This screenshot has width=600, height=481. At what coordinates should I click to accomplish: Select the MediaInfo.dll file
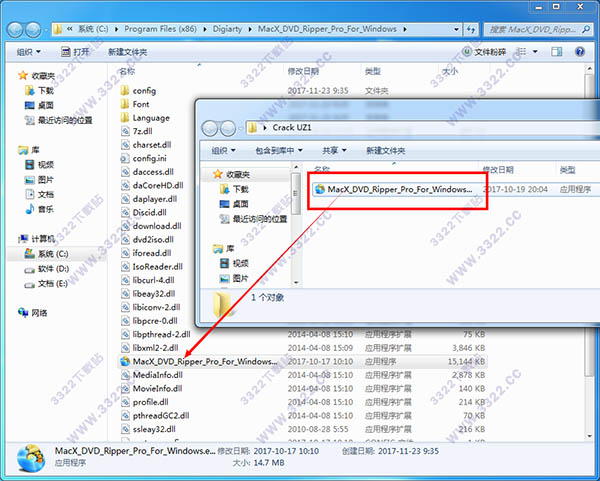pos(152,375)
